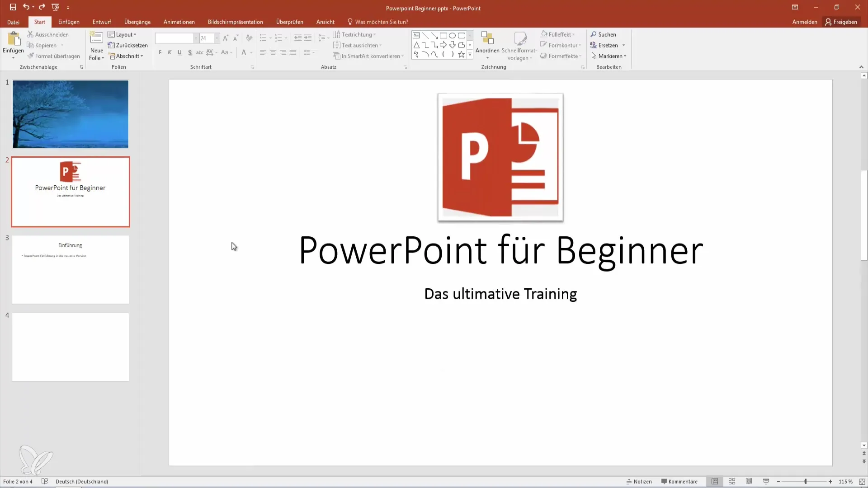This screenshot has height=488, width=868.
Task: Start presentation from beginning icon
Action: pyautogui.click(x=55, y=7)
